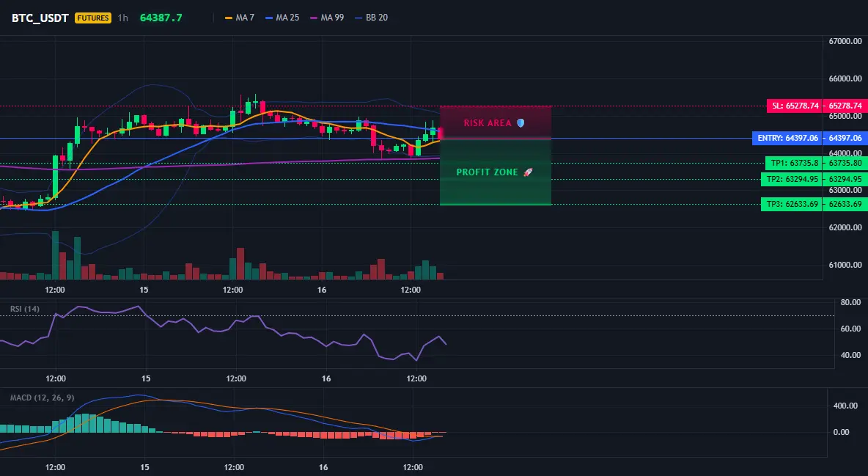The width and height of the screenshot is (868, 476).
Task: Click the BTC_USDT symbol name
Action: point(40,18)
